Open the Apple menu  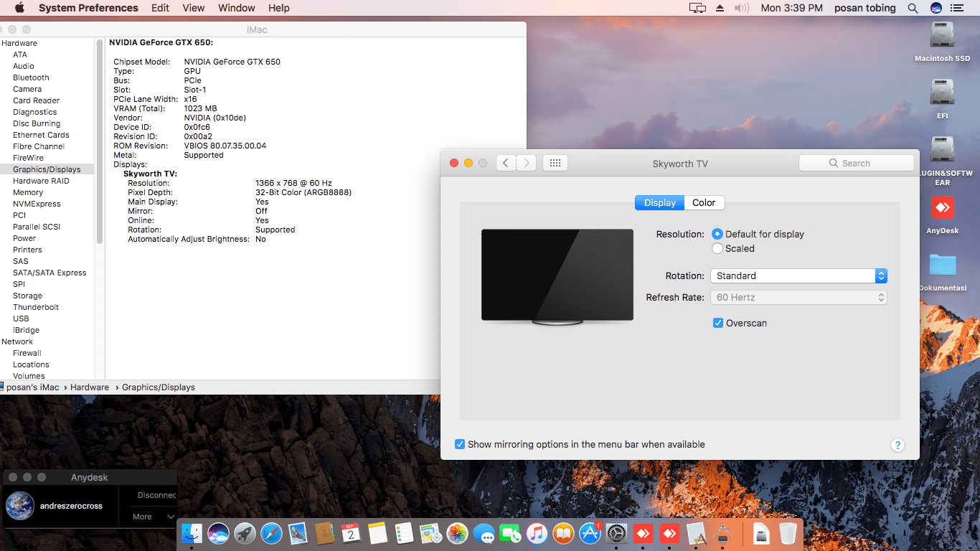(19, 8)
